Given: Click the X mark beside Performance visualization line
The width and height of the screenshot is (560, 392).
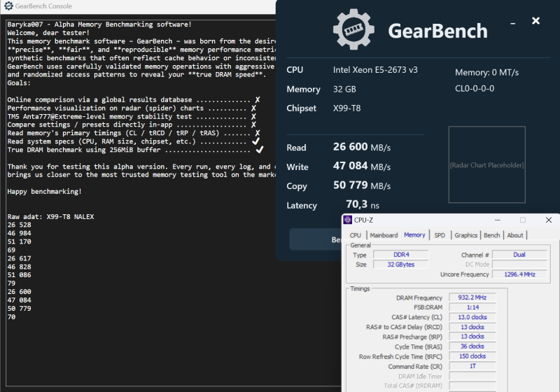Looking at the screenshot, I should pyautogui.click(x=253, y=108).
